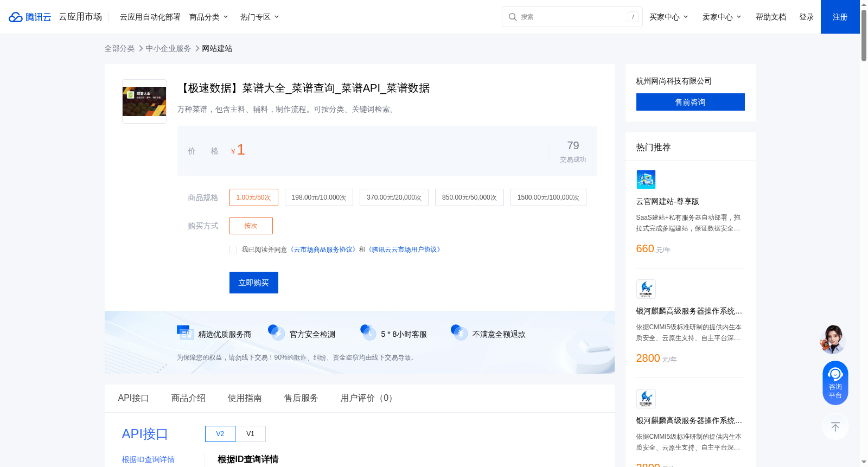
Task: Expand the 商品分类 dropdown
Action: (x=209, y=17)
